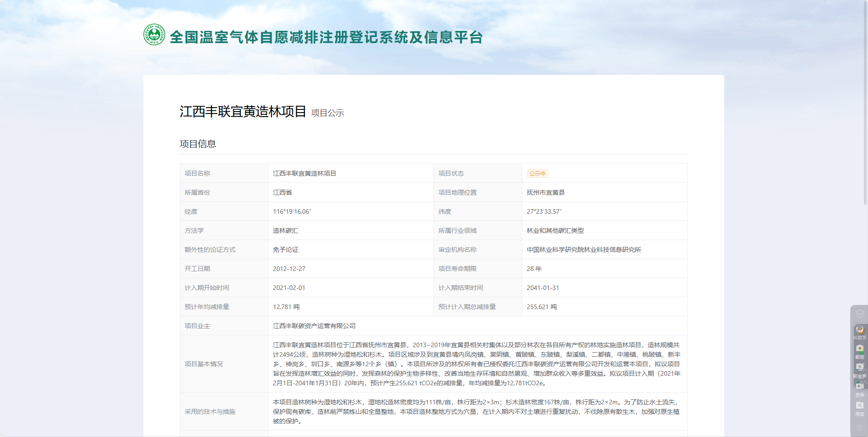Click the 造林碳汇 methodology value

[285, 231]
